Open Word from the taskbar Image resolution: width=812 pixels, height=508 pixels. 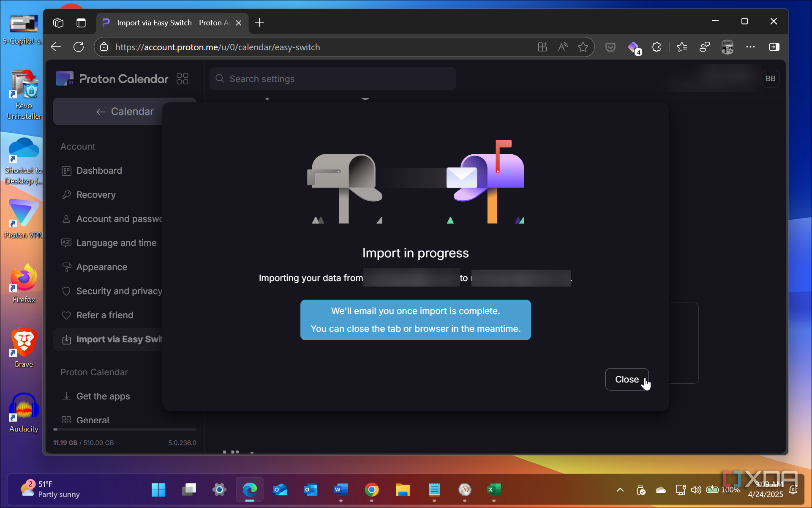point(341,490)
